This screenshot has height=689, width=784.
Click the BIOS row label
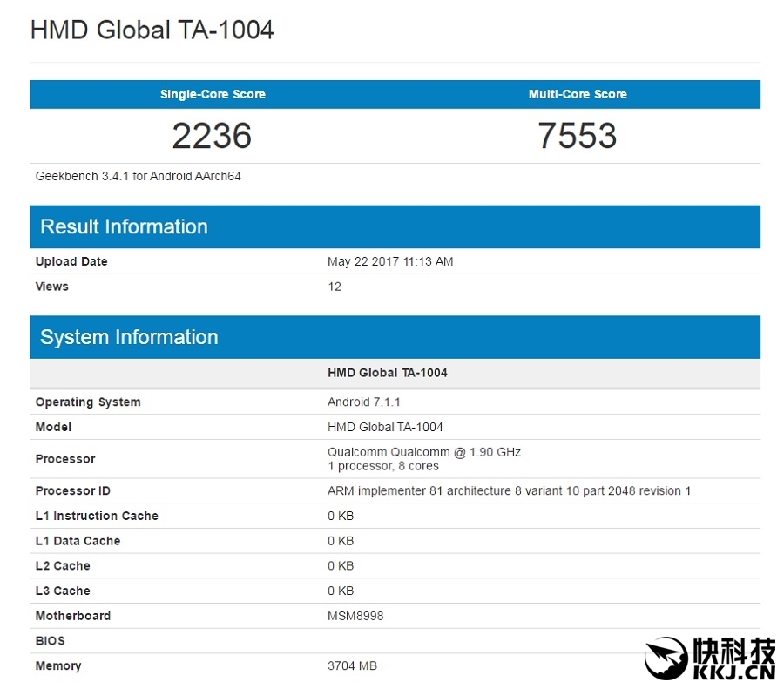point(50,641)
